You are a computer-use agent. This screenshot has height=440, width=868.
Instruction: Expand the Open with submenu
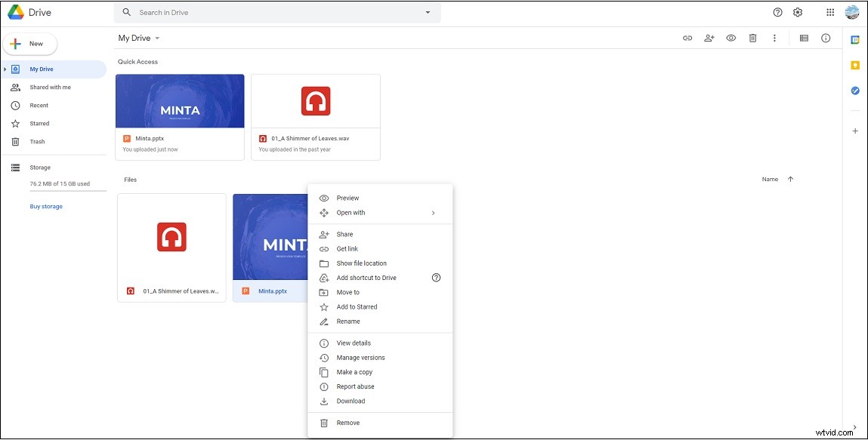click(x=351, y=212)
